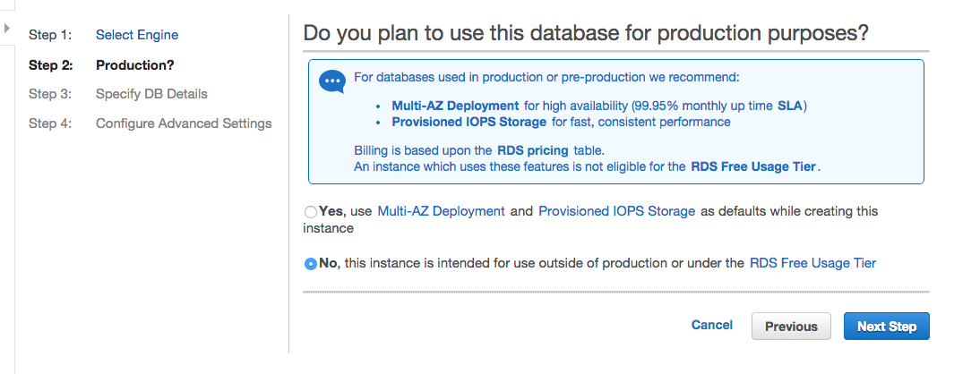Open the bold Multi-AZ Deployment link in info box
Image resolution: width=980 pixels, height=374 pixels.
click(455, 106)
